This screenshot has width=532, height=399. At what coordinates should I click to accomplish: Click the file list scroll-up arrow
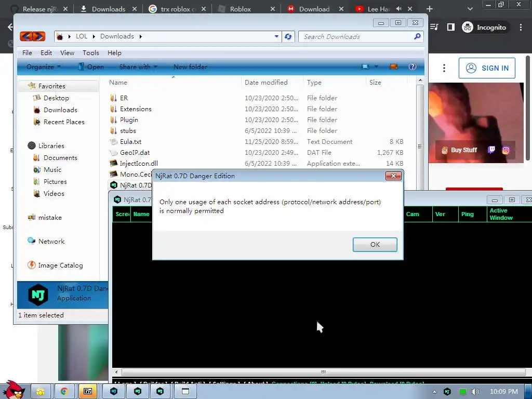coord(420,81)
